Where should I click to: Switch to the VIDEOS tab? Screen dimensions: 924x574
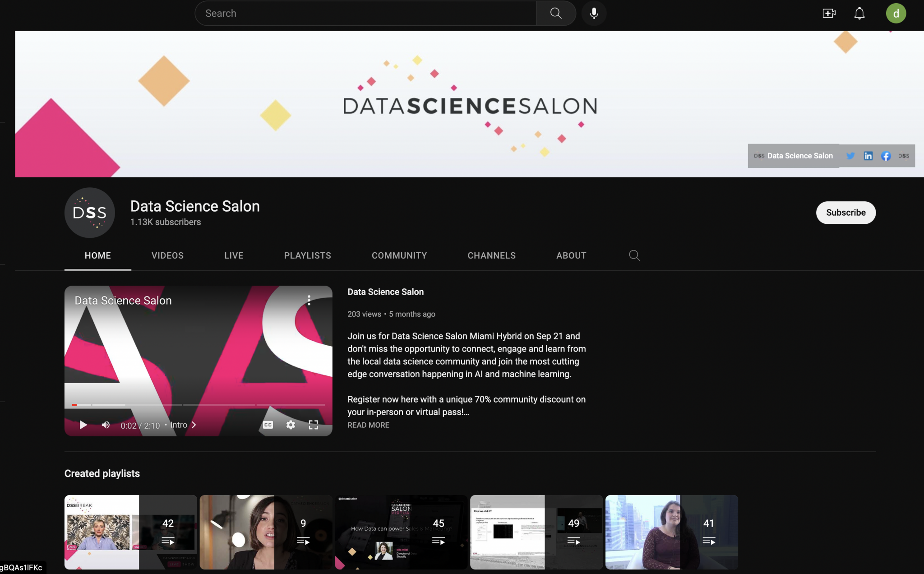coord(167,255)
